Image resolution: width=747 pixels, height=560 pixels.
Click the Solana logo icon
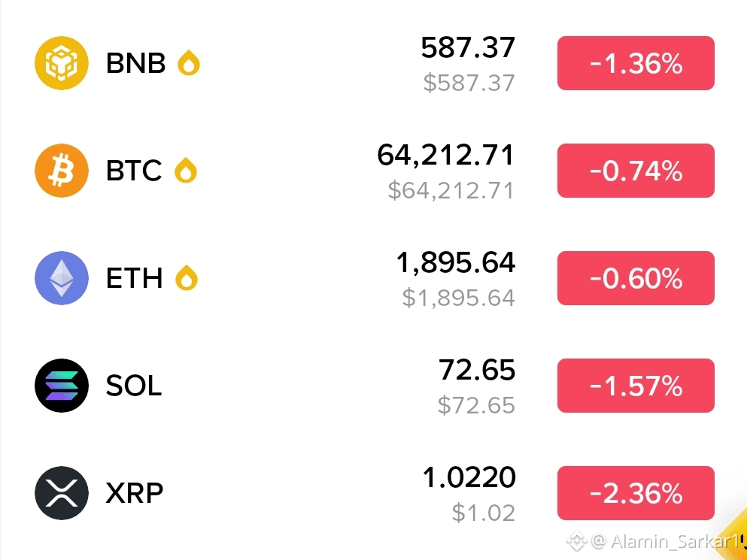click(62, 386)
